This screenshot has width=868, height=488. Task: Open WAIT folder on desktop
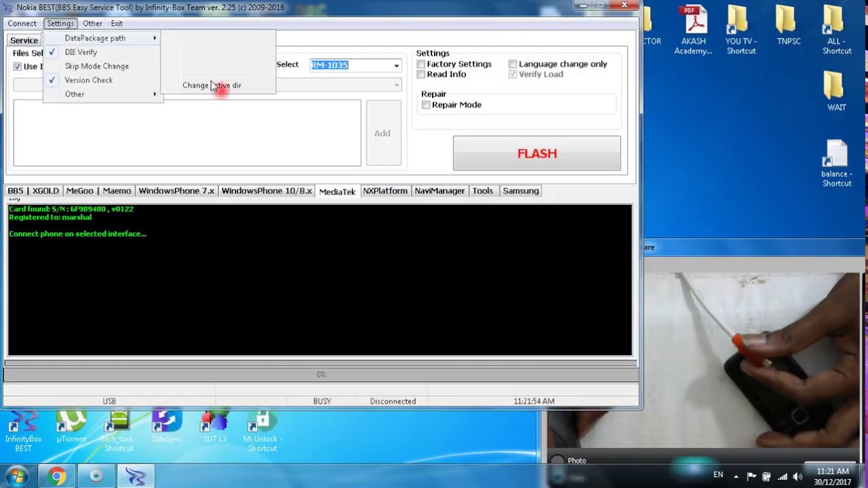(836, 91)
